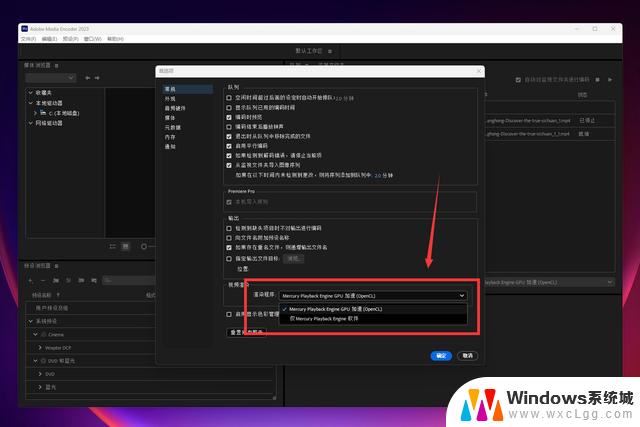The width and height of the screenshot is (640, 427).
Task: Collapse the 系统预设 group
Action: click(31, 321)
